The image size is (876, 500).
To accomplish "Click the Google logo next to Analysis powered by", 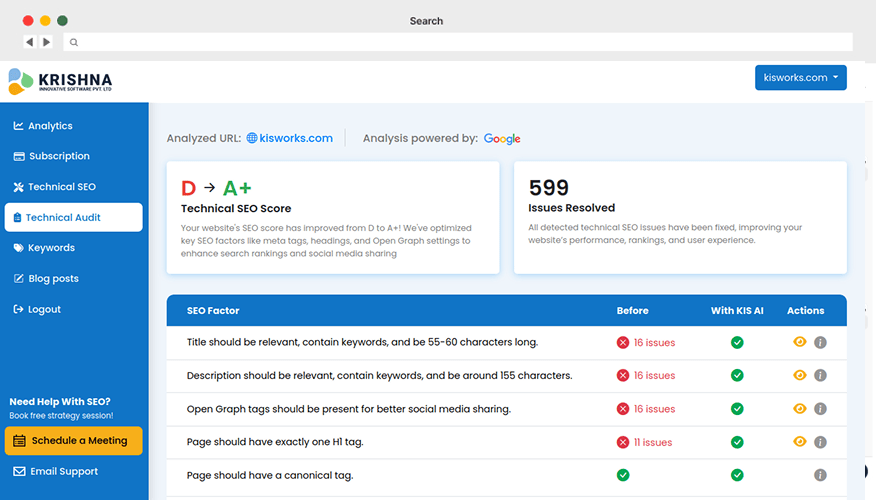I will pos(502,139).
